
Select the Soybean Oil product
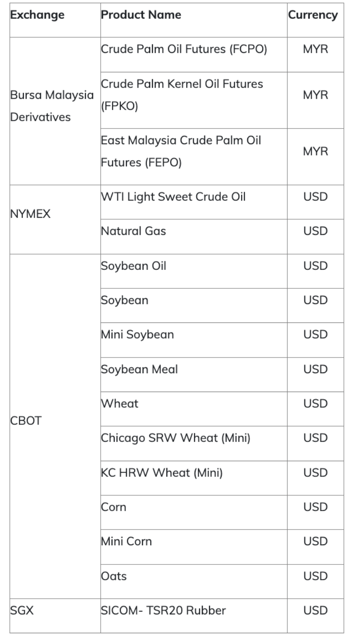pos(134,266)
